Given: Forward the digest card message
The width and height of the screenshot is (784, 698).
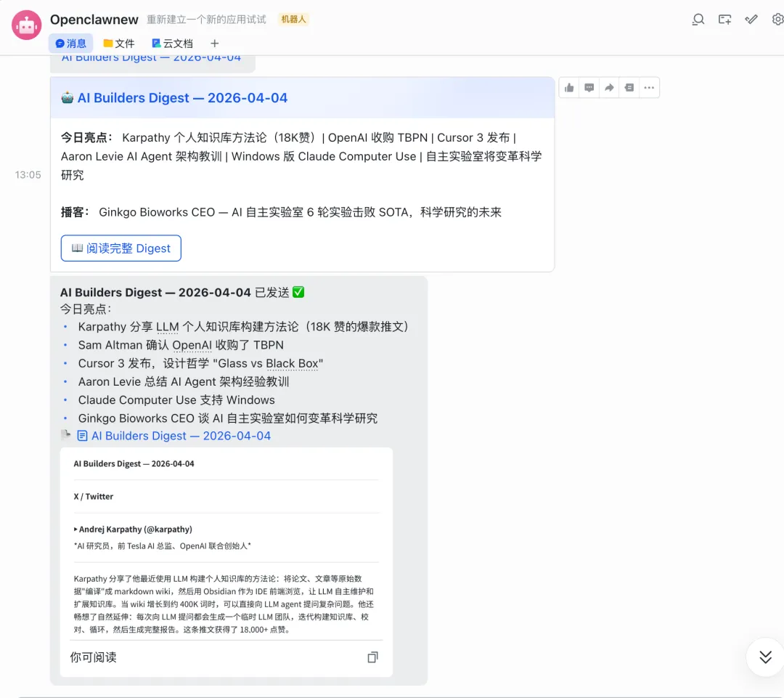Looking at the screenshot, I should point(609,88).
